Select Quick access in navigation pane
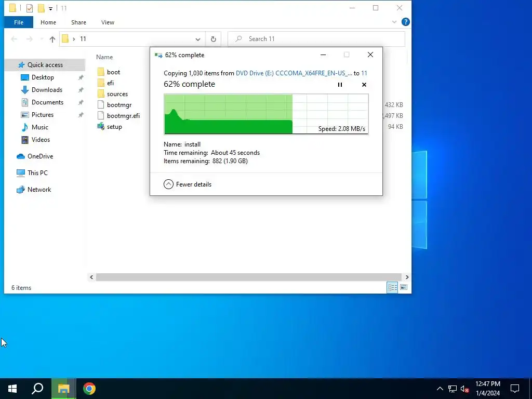Image resolution: width=532 pixels, height=399 pixels. pos(45,65)
